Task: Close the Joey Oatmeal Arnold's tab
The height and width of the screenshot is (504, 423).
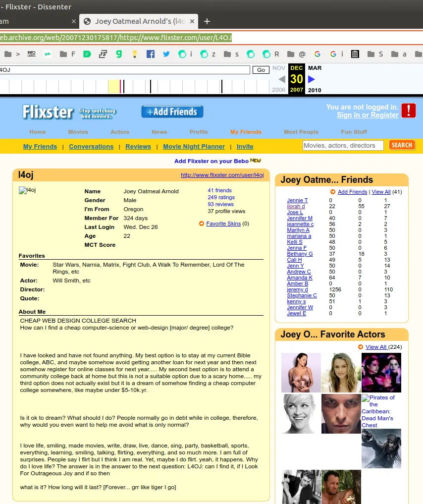Action: (x=192, y=21)
